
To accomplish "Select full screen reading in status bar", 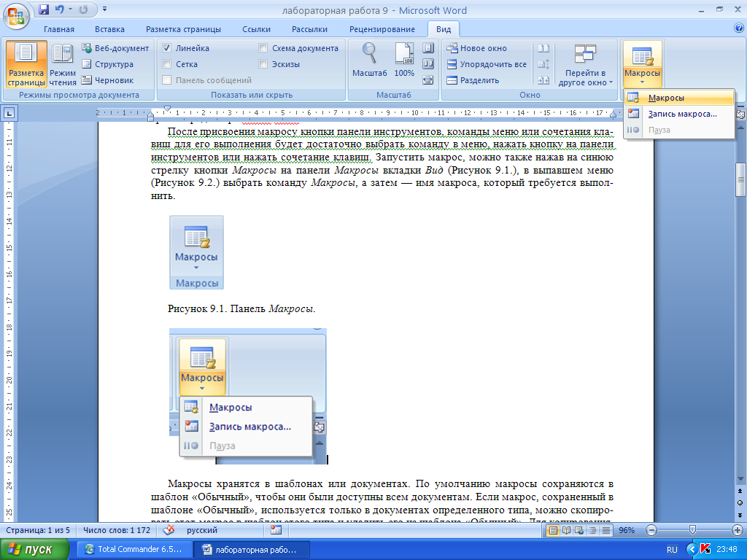I will pyautogui.click(x=566, y=530).
